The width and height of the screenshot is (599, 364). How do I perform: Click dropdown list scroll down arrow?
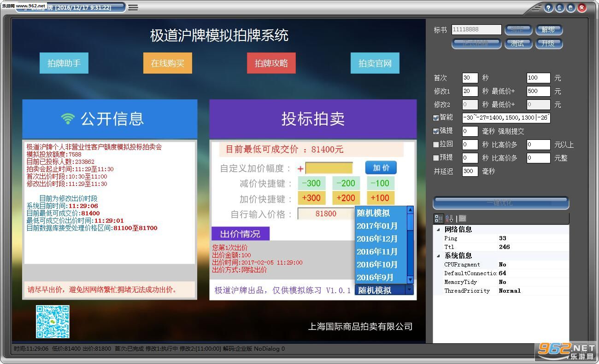[410, 280]
